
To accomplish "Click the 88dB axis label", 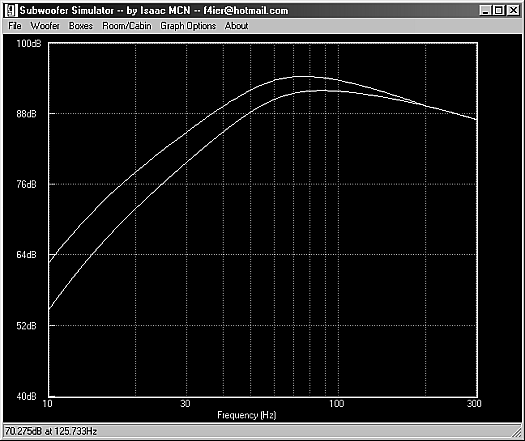I will pos(26,114).
